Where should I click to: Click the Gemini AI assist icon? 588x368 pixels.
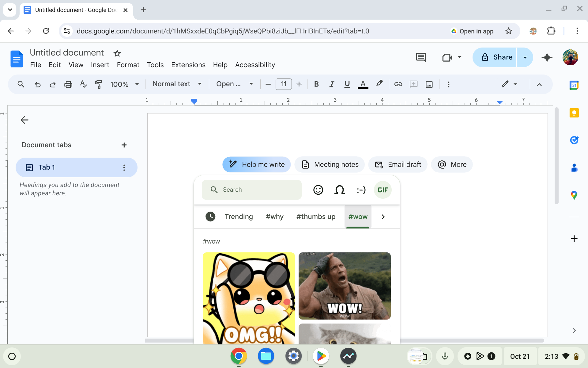pyautogui.click(x=547, y=57)
